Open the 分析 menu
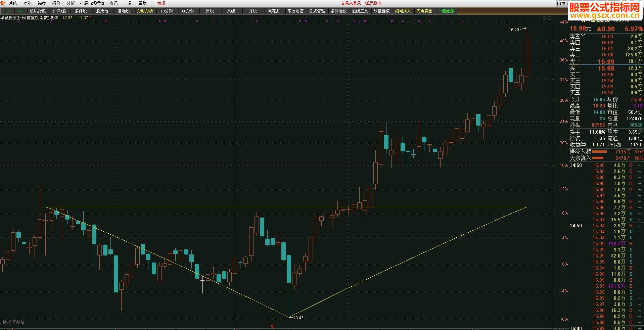The image size is (644, 330). [x=71, y=3]
